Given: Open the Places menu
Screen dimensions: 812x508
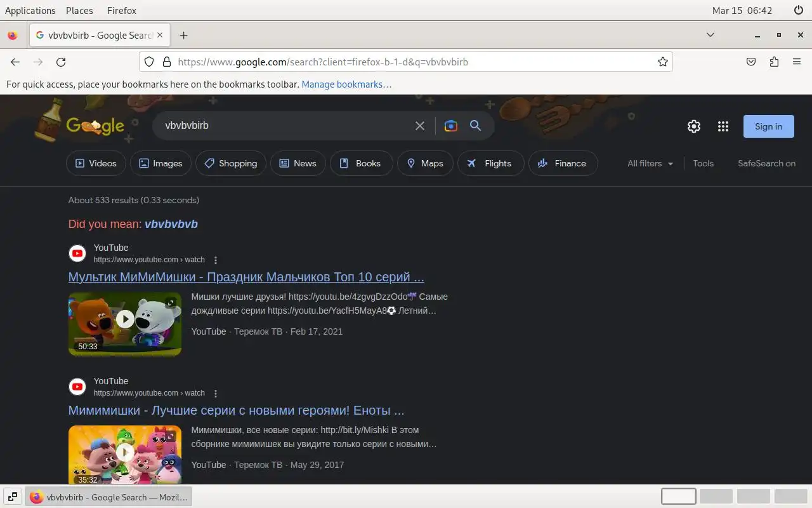Looking at the screenshot, I should coord(79,10).
